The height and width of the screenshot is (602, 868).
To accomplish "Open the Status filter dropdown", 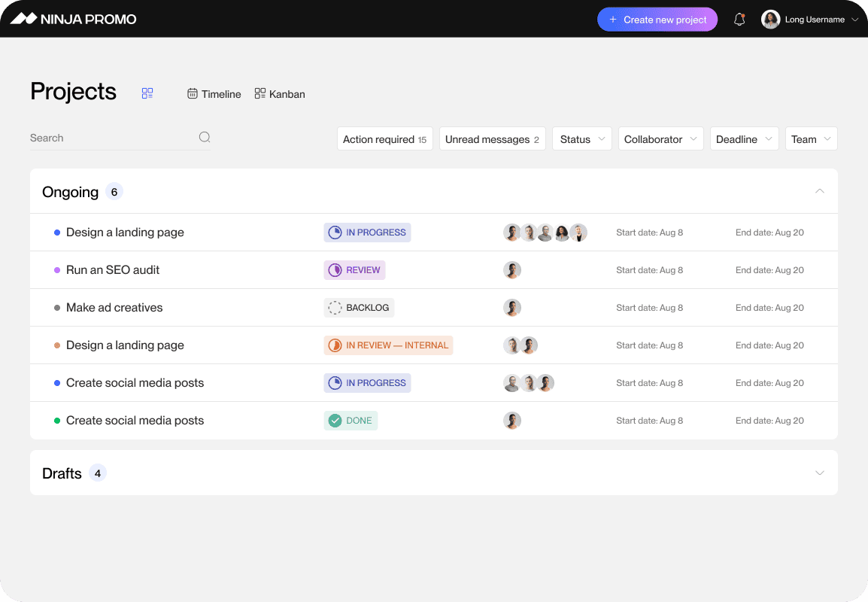I will tap(581, 139).
